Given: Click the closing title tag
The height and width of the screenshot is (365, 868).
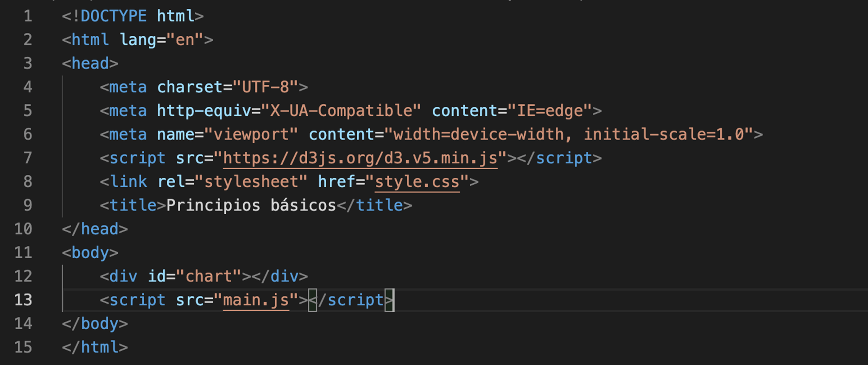Looking at the screenshot, I should (374, 205).
